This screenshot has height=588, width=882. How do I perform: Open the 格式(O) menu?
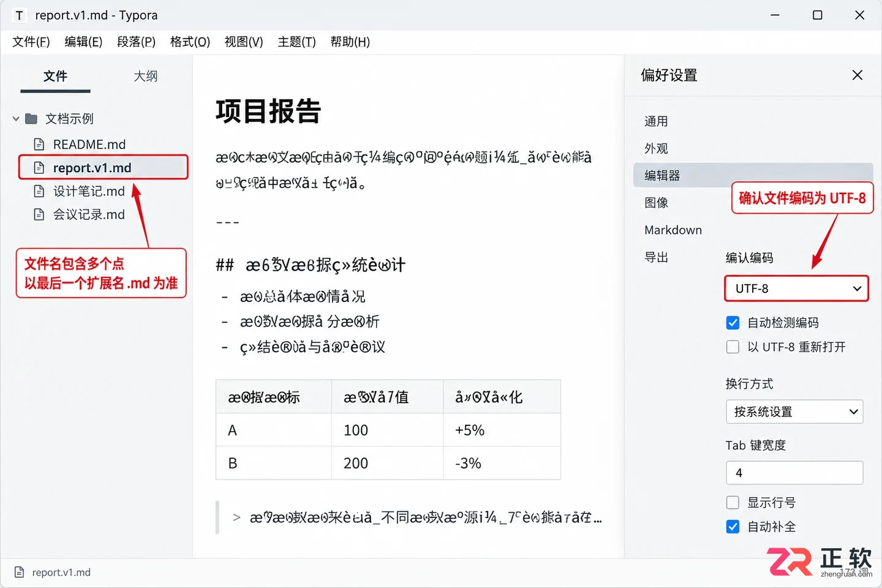point(190,42)
